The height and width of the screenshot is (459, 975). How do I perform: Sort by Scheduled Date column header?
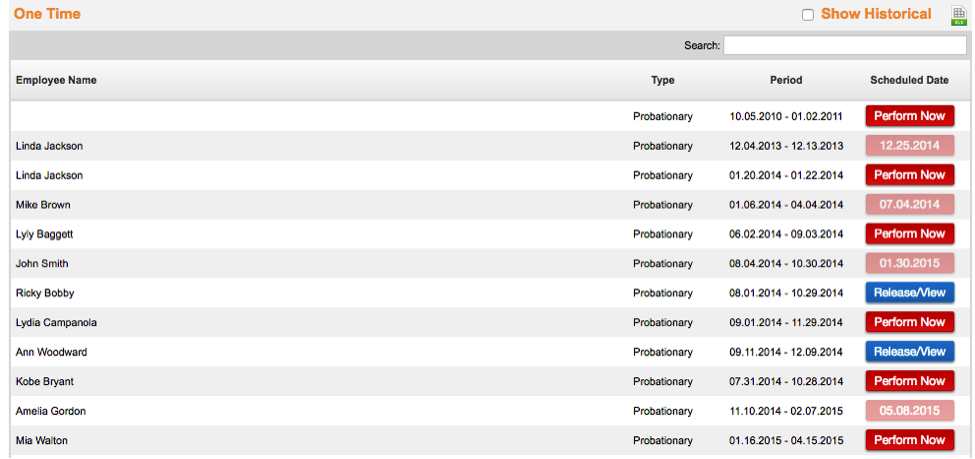pos(909,80)
